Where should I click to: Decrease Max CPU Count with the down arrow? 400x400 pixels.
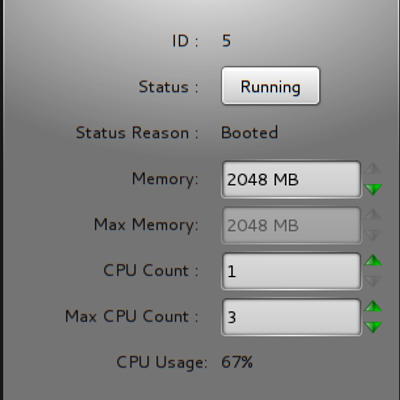pyautogui.click(x=373, y=327)
